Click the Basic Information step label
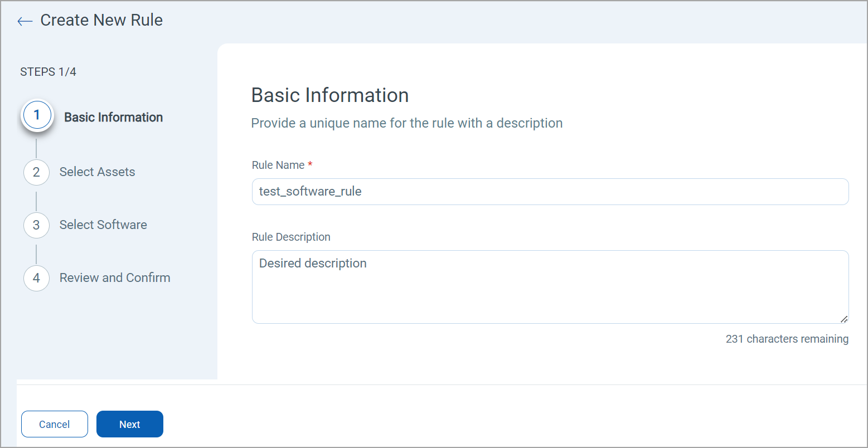 point(113,117)
